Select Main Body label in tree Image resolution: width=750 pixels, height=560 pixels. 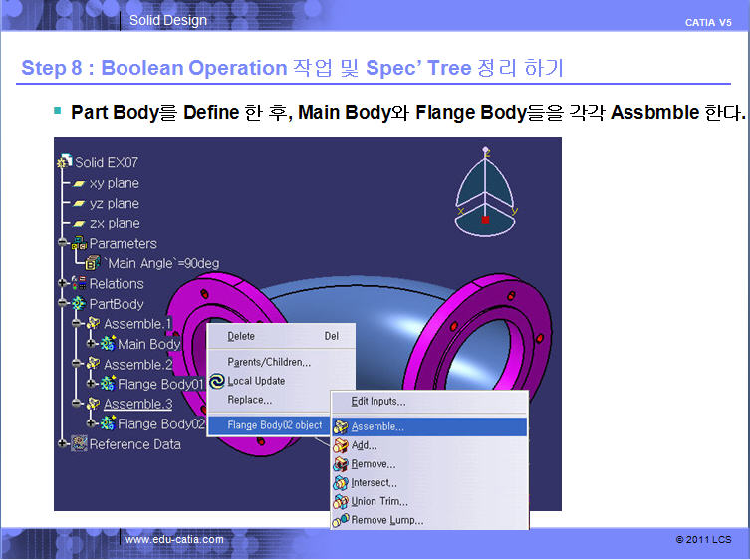click(148, 344)
